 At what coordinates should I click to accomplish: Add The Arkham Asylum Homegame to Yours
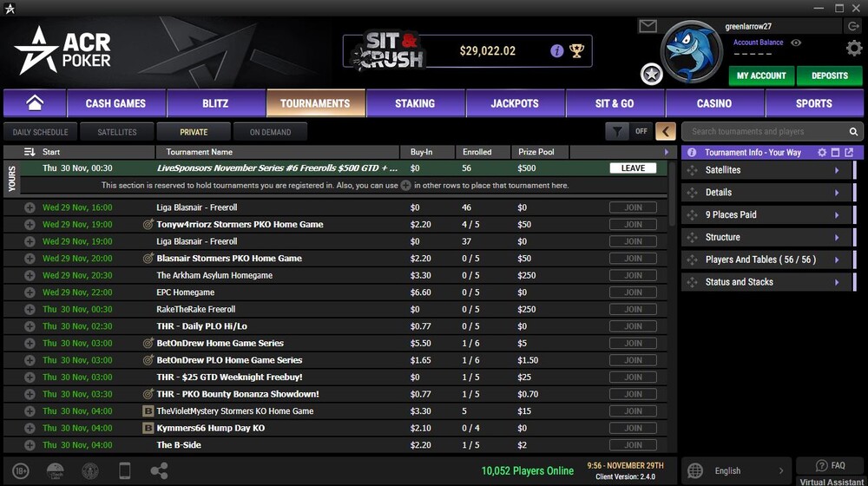pyautogui.click(x=30, y=276)
